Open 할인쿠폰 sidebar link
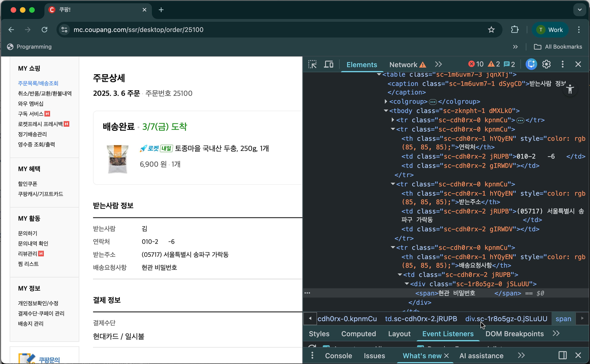 [27, 184]
